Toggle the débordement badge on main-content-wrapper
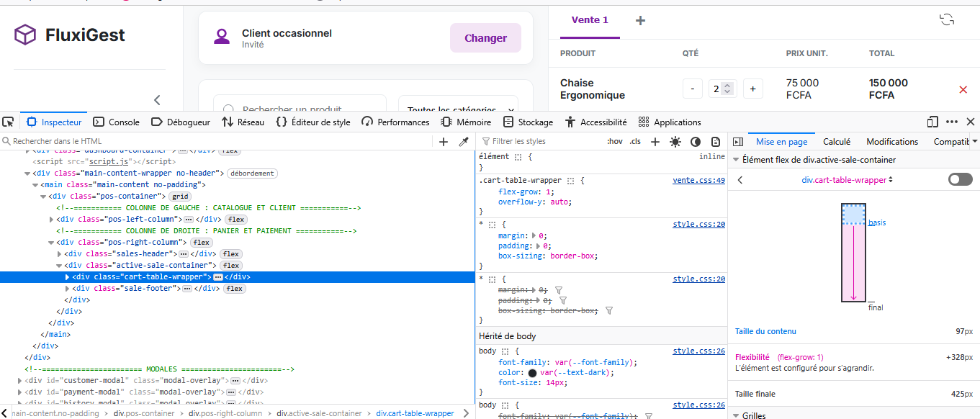980x419 pixels. pyautogui.click(x=252, y=174)
